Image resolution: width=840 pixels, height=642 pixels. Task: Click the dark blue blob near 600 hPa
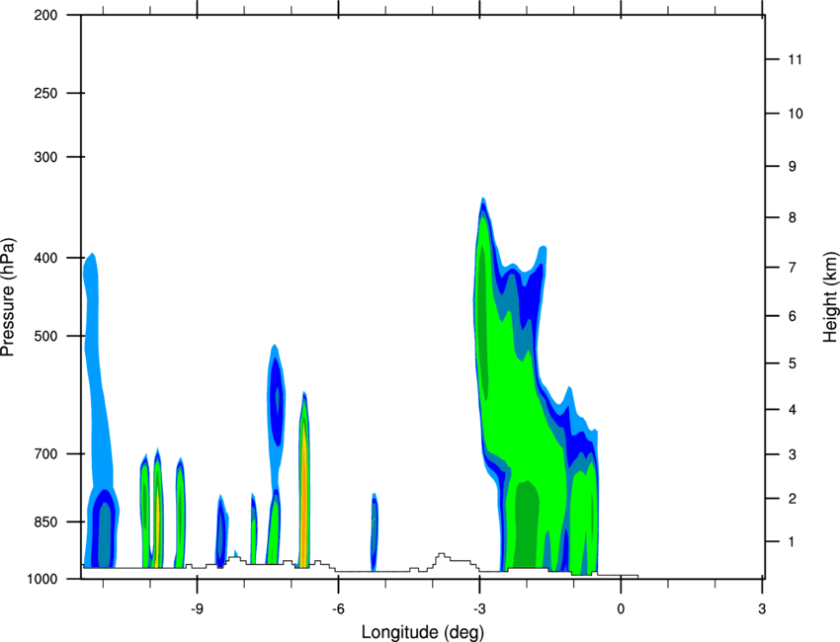(276, 402)
